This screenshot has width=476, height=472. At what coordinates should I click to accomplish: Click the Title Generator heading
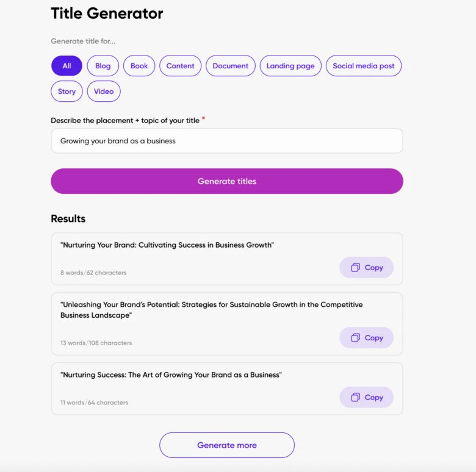pyautogui.click(x=107, y=13)
